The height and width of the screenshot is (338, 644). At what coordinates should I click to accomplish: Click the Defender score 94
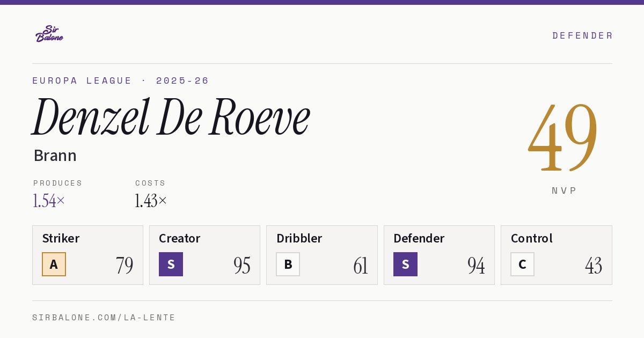(476, 266)
